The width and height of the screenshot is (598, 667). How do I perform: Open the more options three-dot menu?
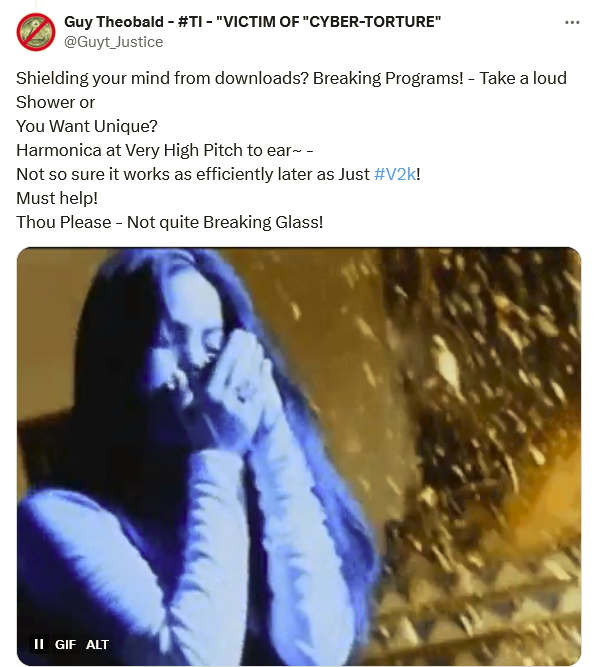572,23
